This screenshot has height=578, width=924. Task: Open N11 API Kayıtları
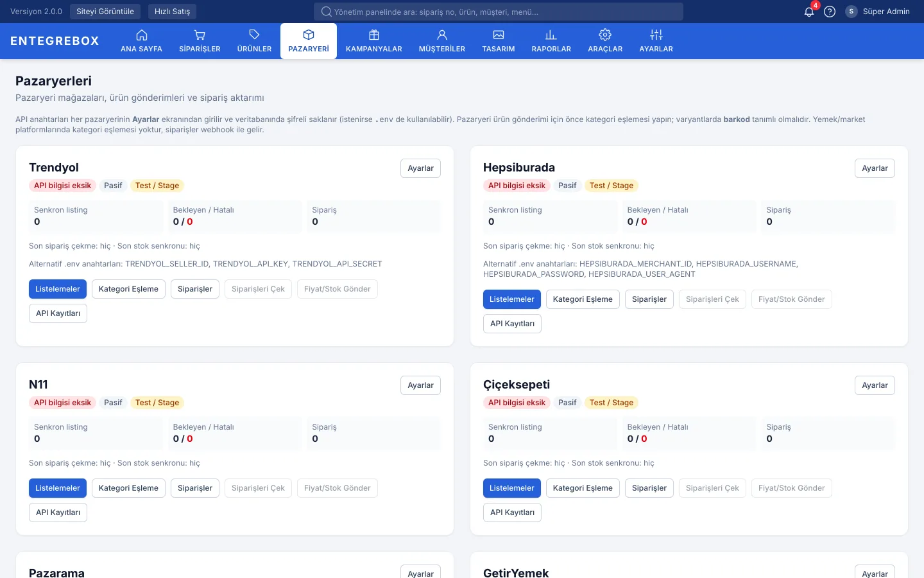[58, 512]
